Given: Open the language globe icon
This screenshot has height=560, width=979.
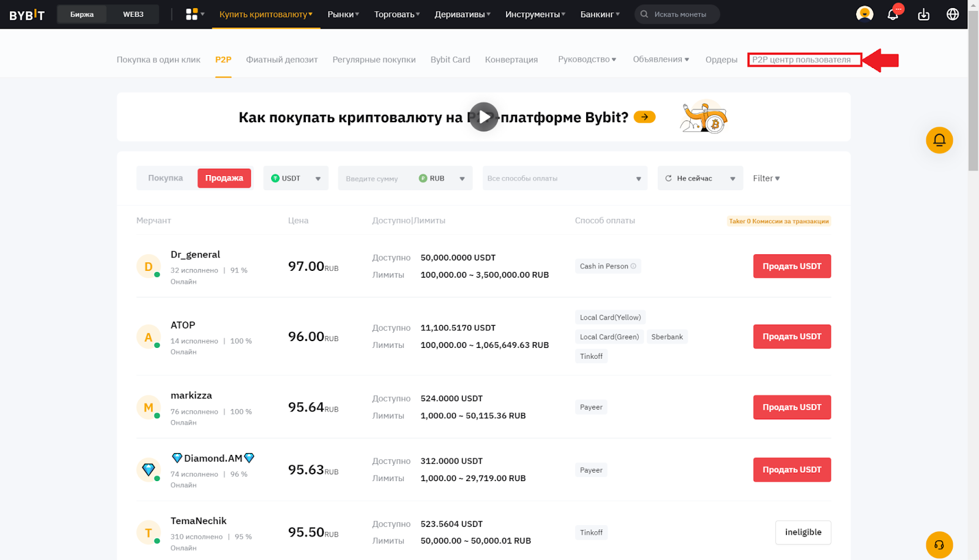Looking at the screenshot, I should (953, 14).
